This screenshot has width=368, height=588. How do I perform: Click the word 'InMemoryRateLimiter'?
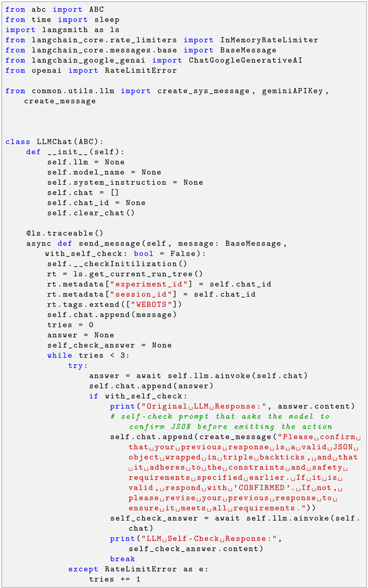point(269,39)
